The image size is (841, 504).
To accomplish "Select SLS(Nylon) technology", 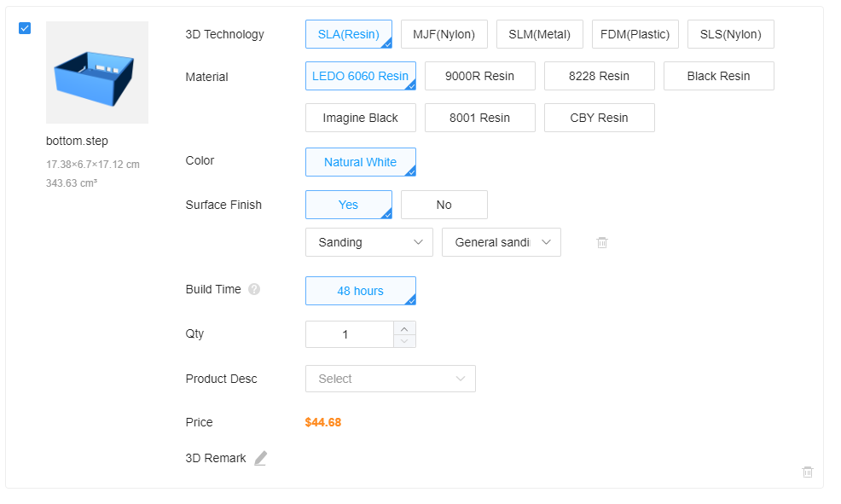I will click(x=730, y=34).
